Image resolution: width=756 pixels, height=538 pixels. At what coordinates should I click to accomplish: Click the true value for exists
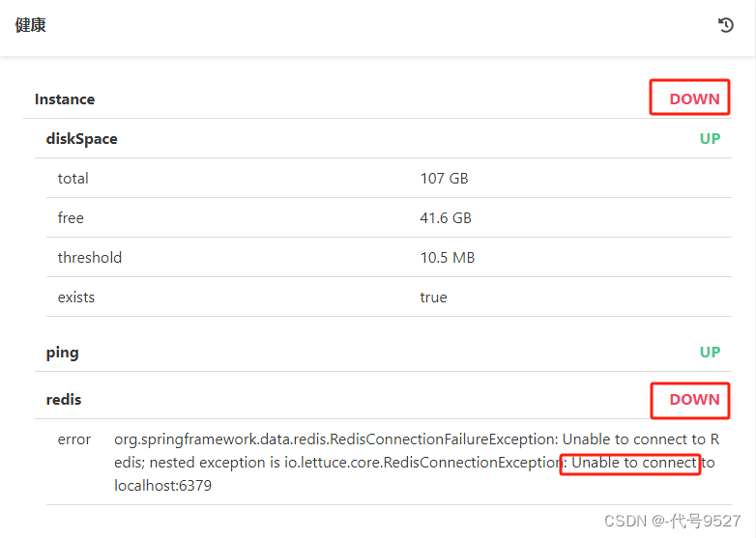point(433,297)
